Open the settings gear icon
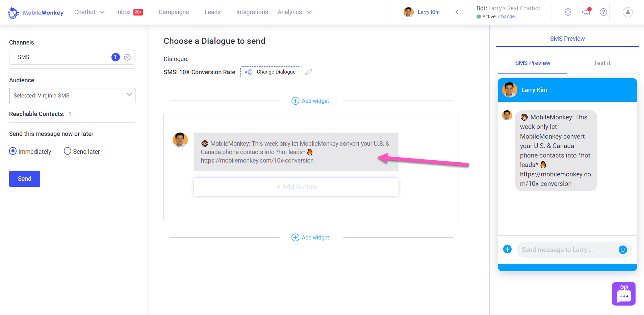 (x=567, y=12)
